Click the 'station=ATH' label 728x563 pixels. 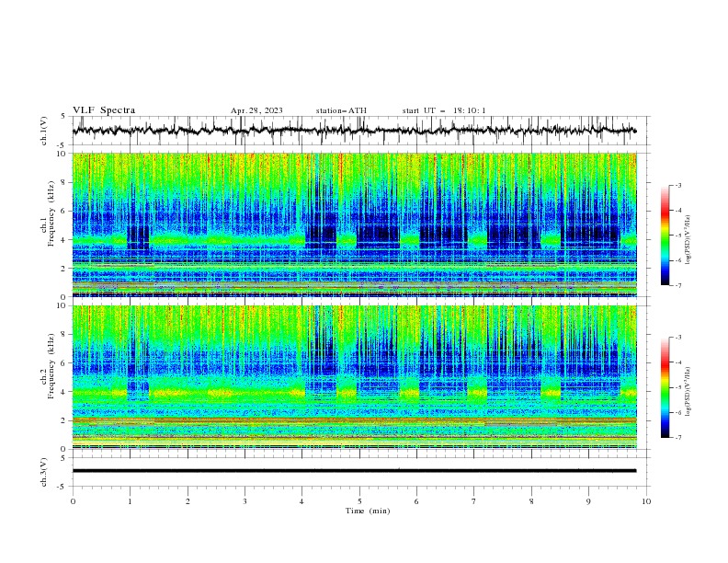341,110
